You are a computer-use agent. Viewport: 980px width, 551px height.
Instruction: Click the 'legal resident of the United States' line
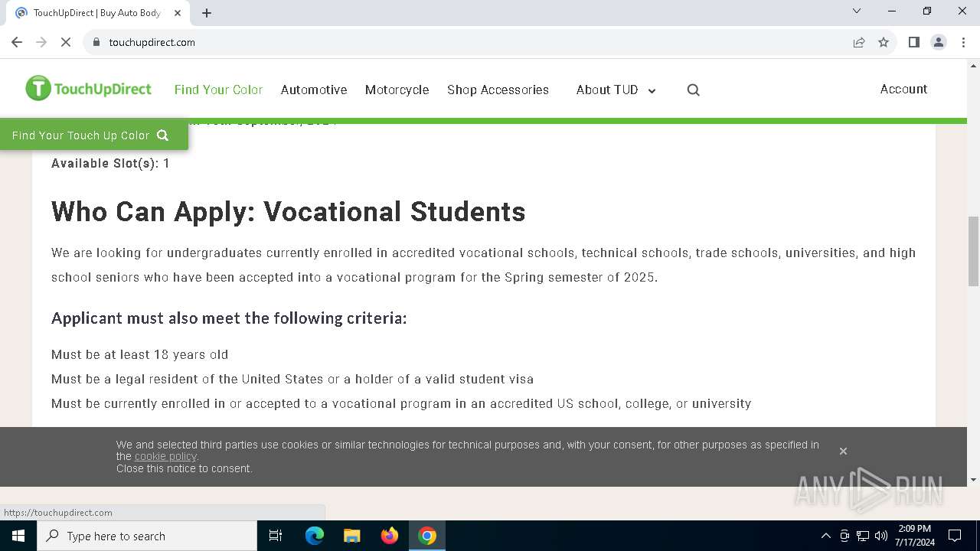pos(292,379)
